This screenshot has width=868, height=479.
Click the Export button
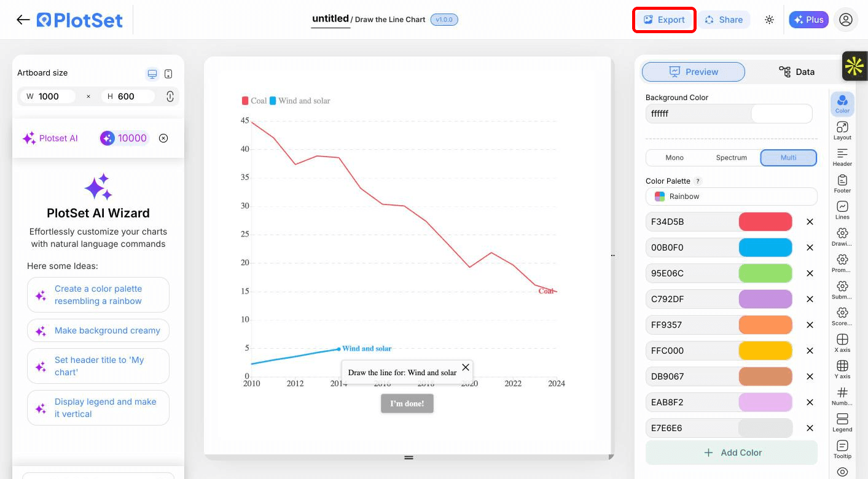664,20
